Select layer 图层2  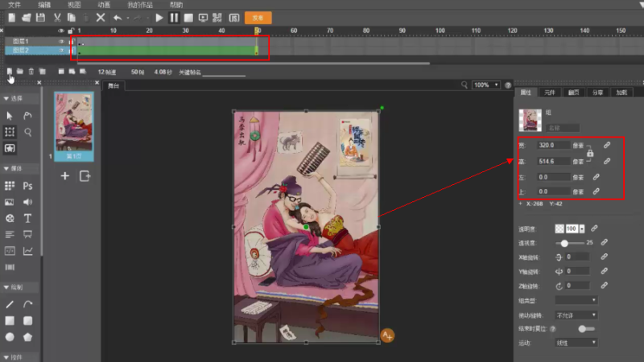click(21, 51)
